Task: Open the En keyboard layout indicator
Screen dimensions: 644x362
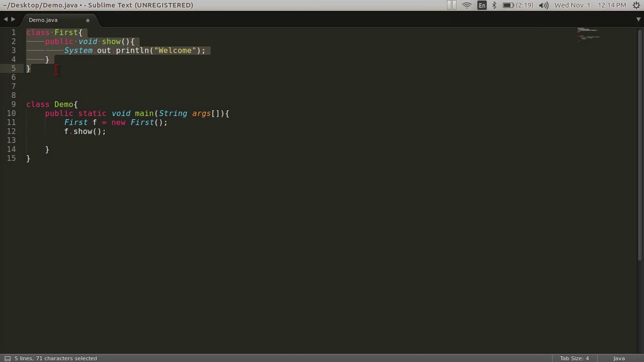Action: tap(482, 5)
